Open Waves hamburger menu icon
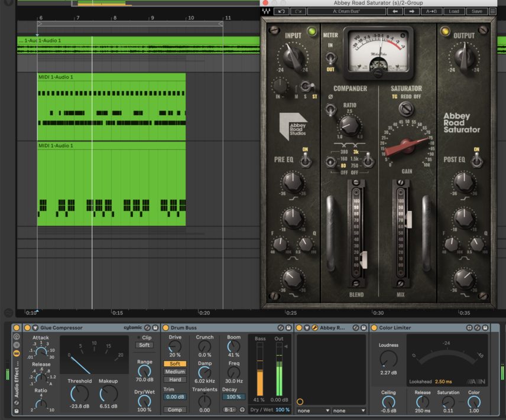This screenshot has width=506, height=420. click(492, 12)
